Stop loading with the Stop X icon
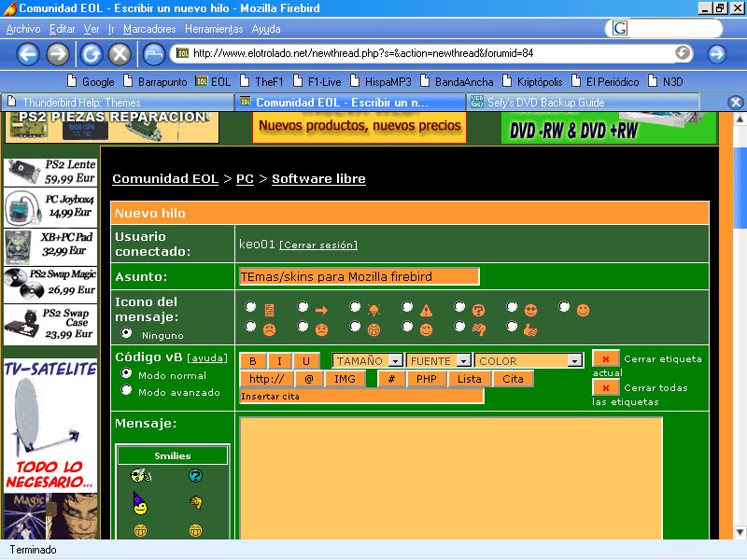Image resolution: width=747 pixels, height=560 pixels. 120,54
